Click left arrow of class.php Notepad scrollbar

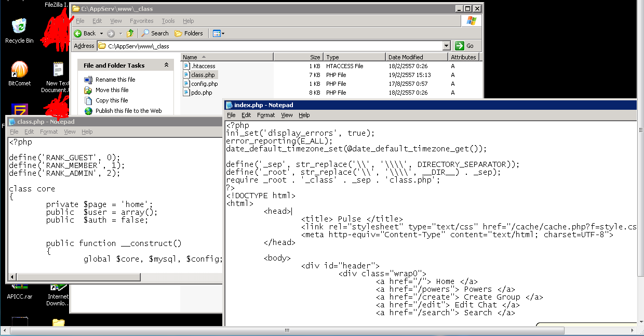coord(13,277)
